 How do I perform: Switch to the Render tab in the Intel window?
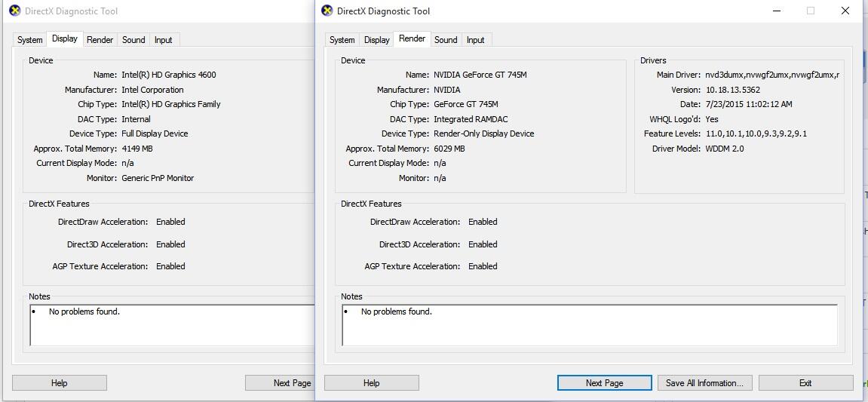pos(100,40)
